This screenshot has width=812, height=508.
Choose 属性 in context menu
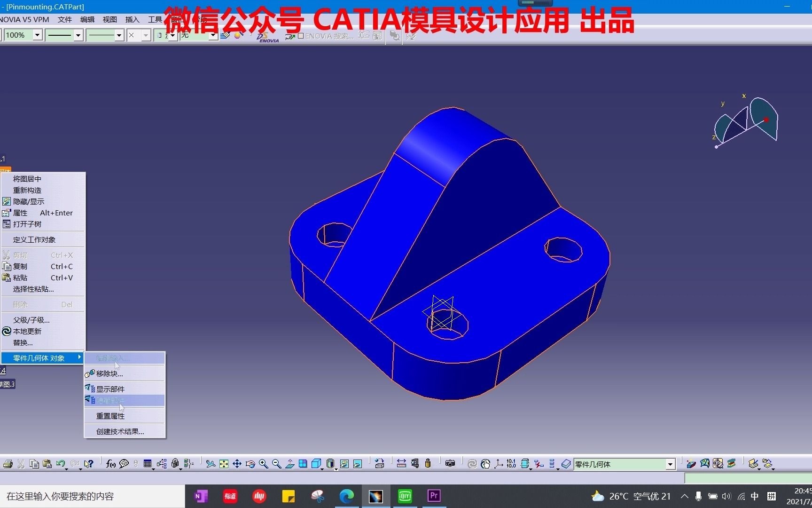(43, 213)
